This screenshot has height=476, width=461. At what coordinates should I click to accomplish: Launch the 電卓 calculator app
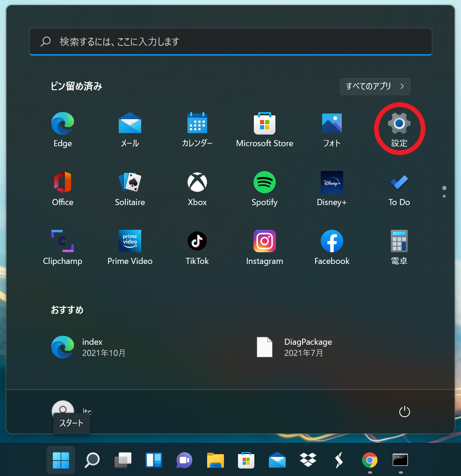click(399, 247)
